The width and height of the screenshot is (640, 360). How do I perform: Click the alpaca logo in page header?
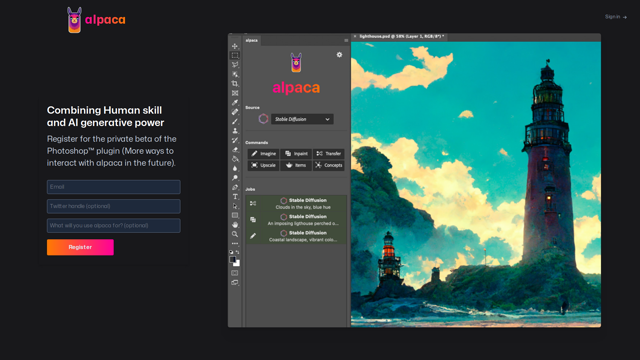tap(96, 20)
